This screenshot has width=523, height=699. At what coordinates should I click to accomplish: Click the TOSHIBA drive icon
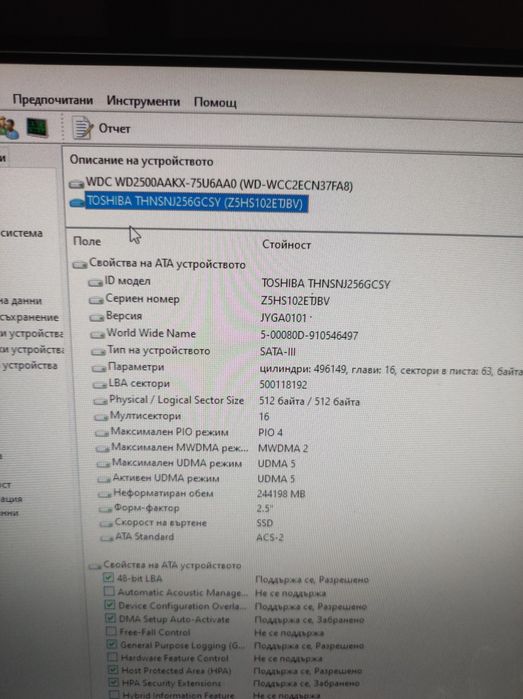(77, 203)
